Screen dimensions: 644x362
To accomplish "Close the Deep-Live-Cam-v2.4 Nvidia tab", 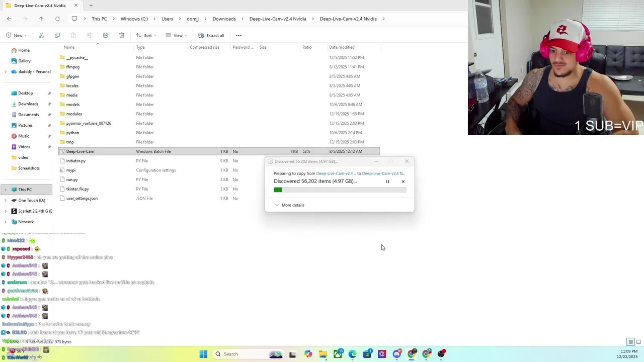I will [76, 6].
